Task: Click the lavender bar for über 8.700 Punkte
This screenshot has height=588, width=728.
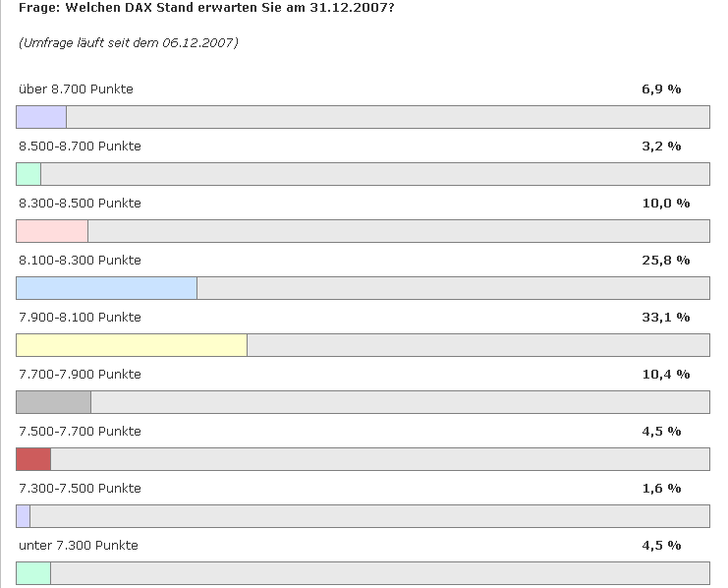Action: pos(41,117)
